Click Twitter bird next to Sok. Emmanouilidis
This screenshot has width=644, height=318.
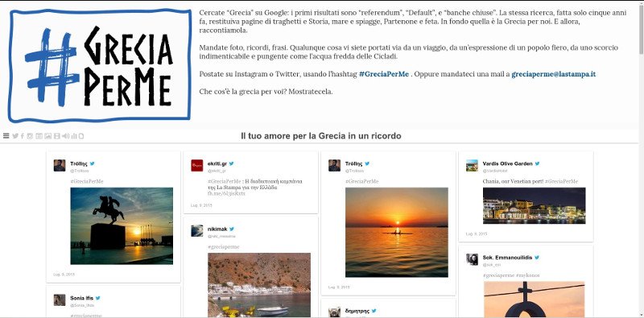tap(537, 258)
